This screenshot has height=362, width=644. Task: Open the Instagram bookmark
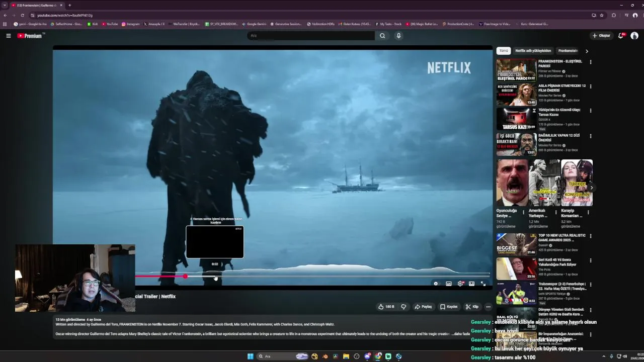pos(130,24)
